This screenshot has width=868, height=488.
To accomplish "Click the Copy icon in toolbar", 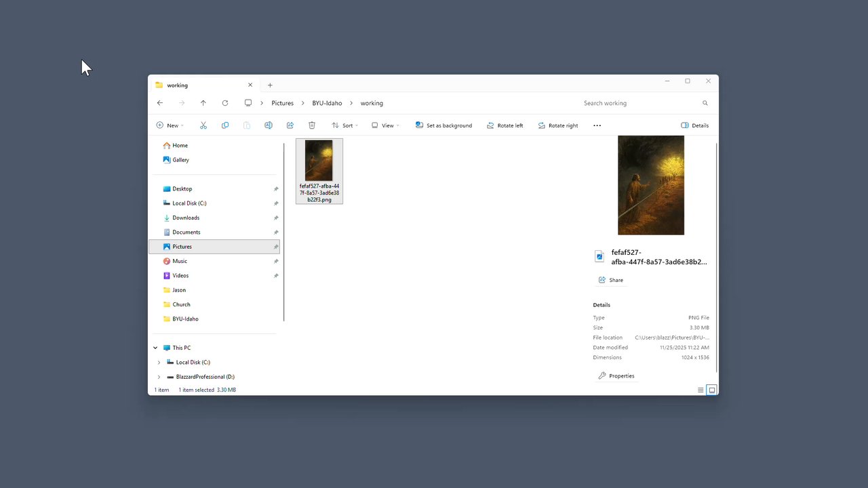I will (x=225, y=125).
